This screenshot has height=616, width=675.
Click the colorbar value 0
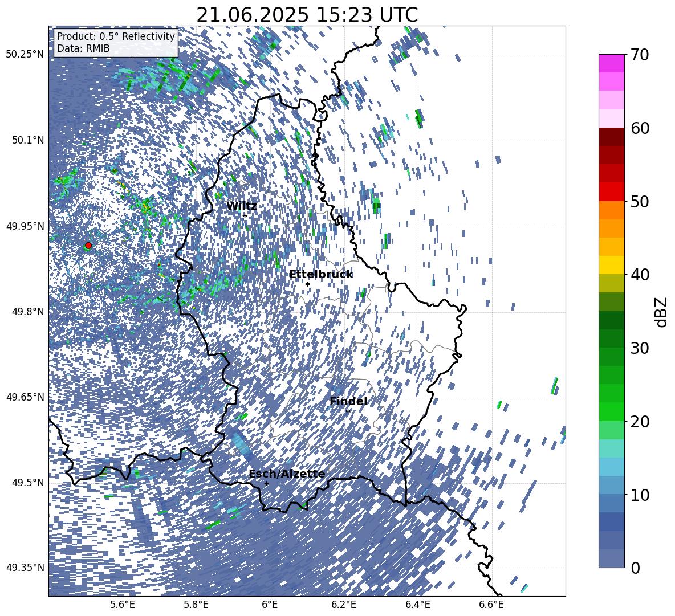tap(635, 568)
